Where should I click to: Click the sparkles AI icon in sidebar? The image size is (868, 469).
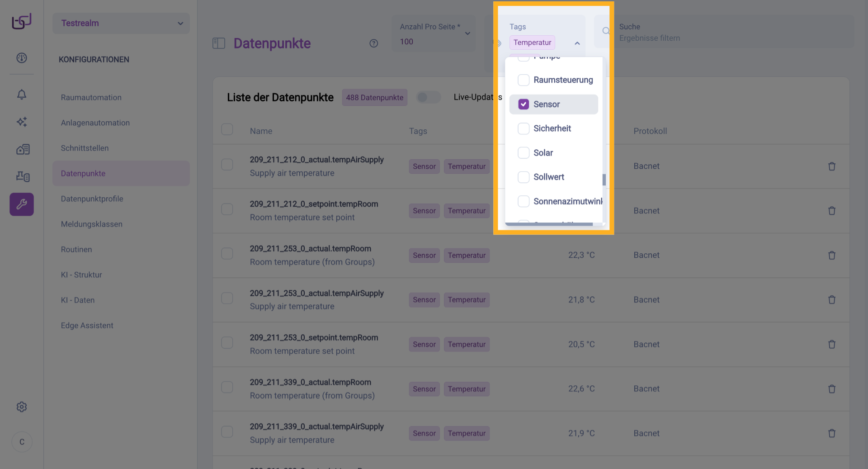coord(21,122)
